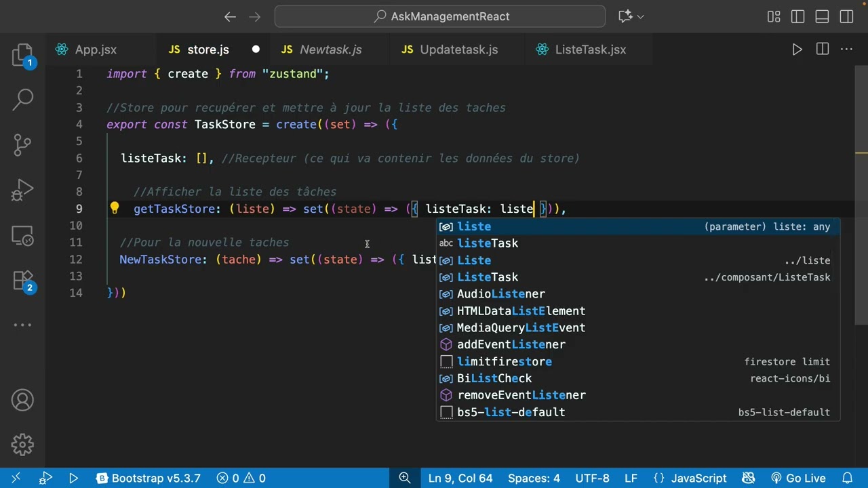Open the Extensions view
Screen dimensions: 868x488
(22, 280)
